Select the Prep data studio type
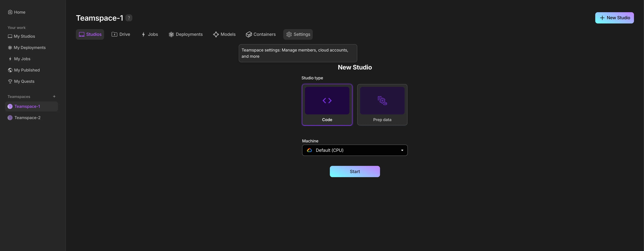644x251 pixels. 382,105
